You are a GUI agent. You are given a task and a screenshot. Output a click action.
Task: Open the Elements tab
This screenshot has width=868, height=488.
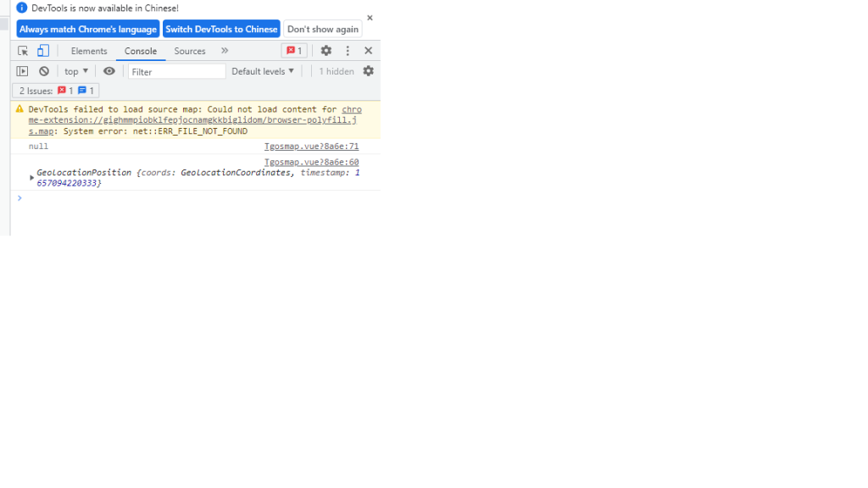pos(88,51)
